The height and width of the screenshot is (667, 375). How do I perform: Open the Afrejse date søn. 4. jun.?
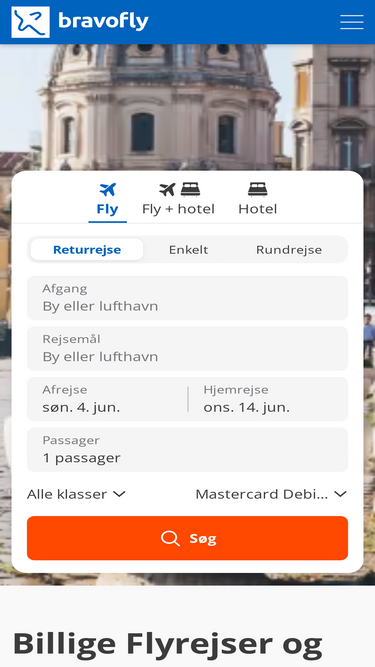(x=107, y=399)
